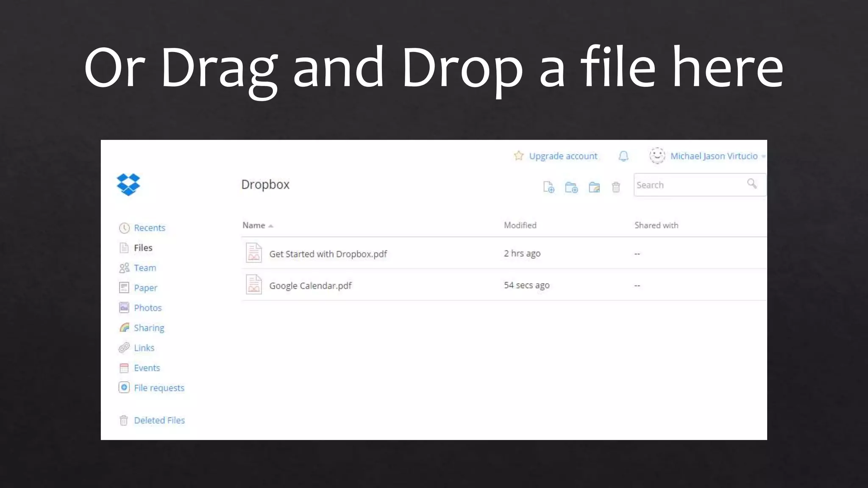The height and width of the screenshot is (488, 868).
Task: Click the Deleted Files trash icon
Action: coord(124,420)
